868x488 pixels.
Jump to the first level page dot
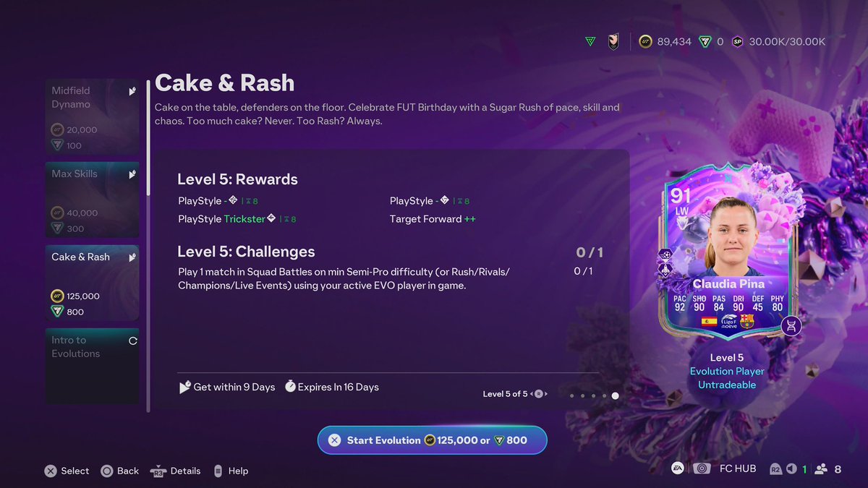571,395
